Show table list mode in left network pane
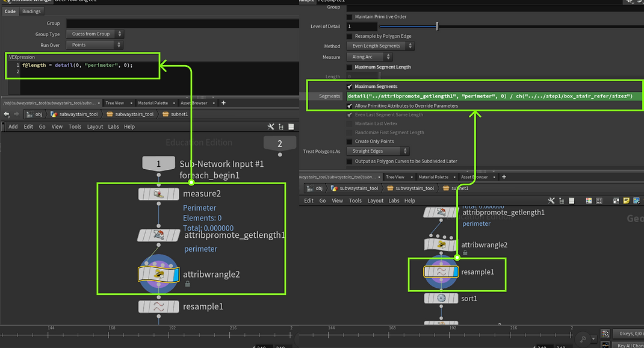 click(291, 127)
